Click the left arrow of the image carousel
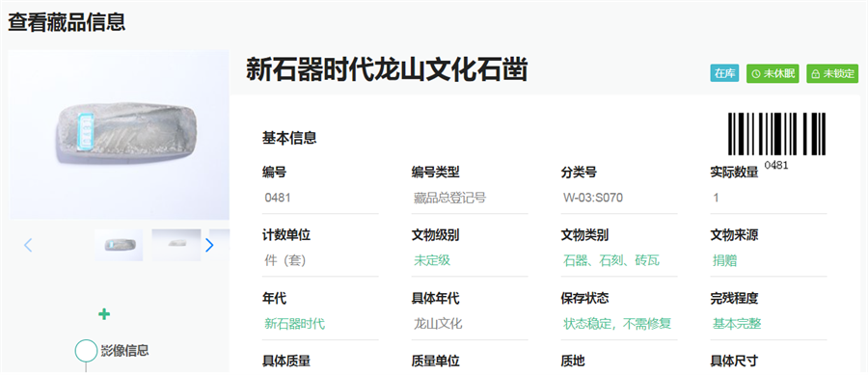This screenshot has height=375, width=868. coord(28,245)
